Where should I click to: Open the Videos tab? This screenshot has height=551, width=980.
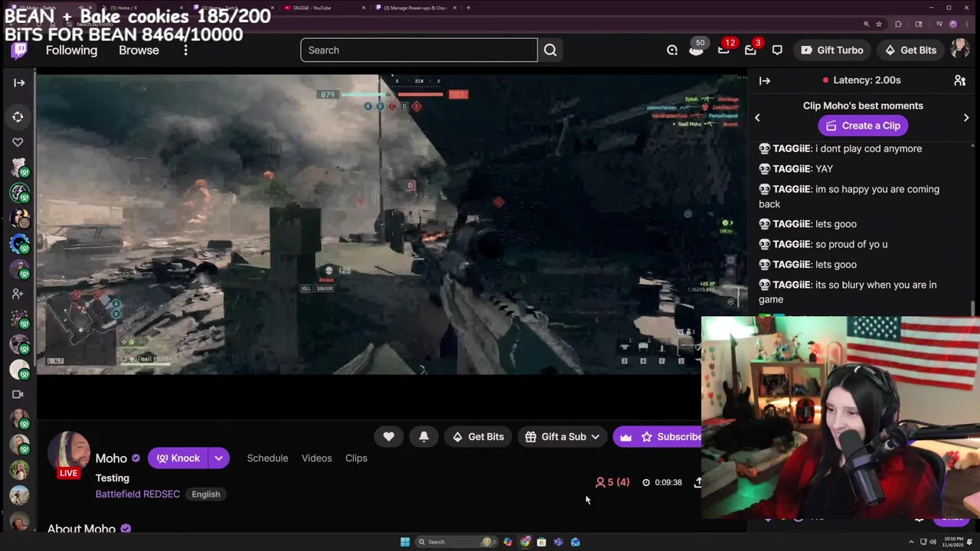(316, 458)
